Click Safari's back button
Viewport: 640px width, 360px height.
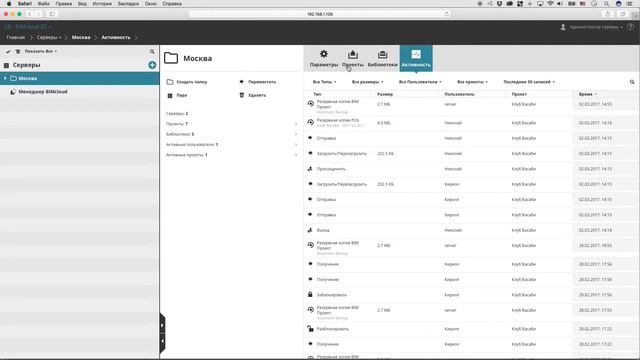pyautogui.click(x=29, y=14)
